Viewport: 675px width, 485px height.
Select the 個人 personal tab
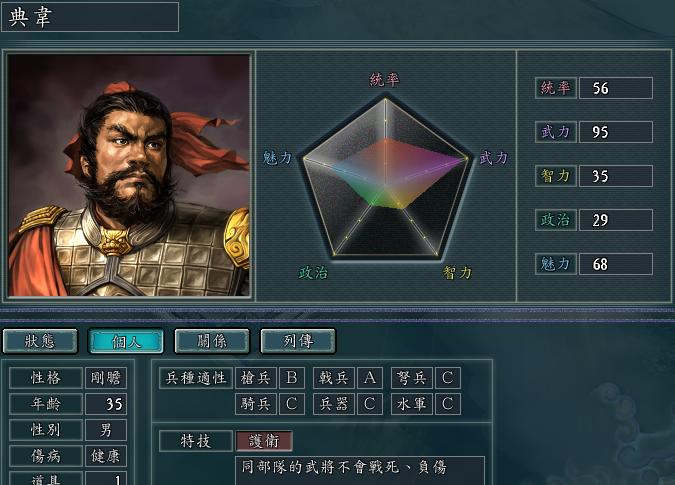coord(126,341)
